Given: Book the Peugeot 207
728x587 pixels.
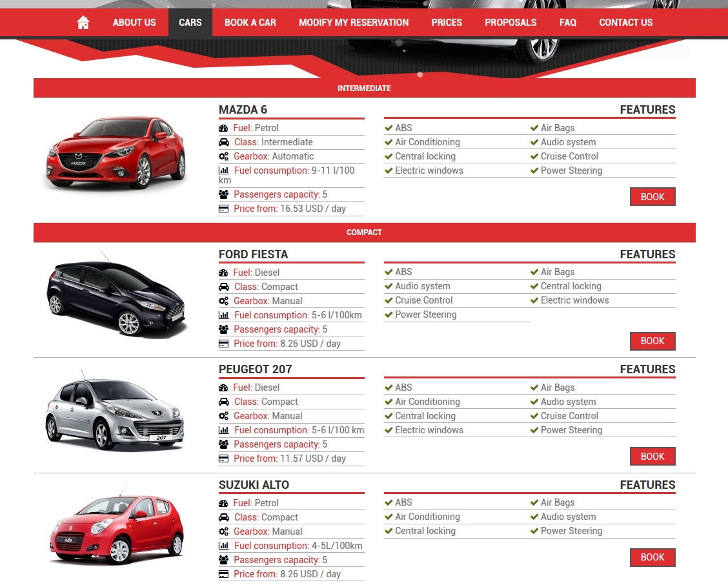Looking at the screenshot, I should point(652,457).
